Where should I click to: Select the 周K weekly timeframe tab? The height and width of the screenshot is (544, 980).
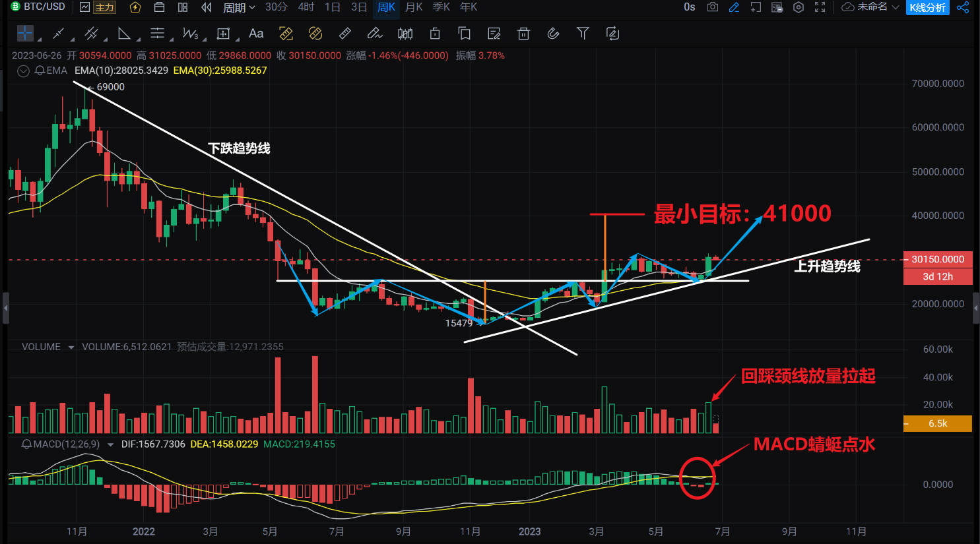point(386,7)
